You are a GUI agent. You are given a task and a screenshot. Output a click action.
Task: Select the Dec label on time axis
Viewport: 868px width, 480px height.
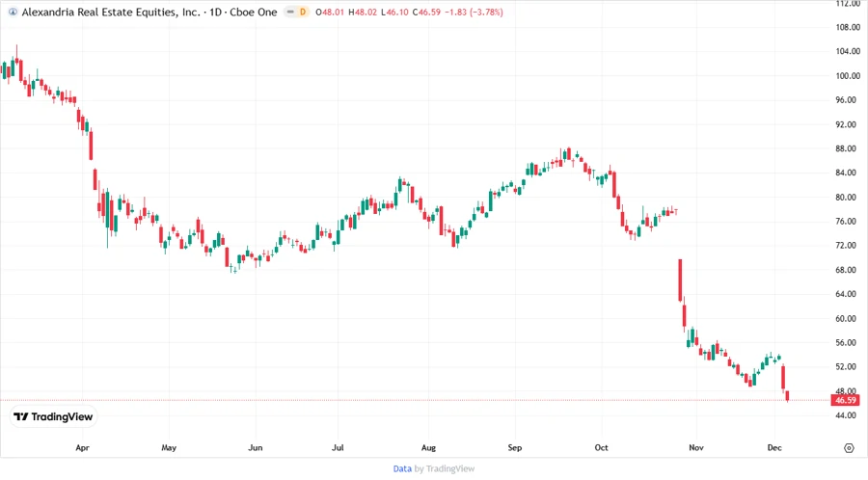774,447
